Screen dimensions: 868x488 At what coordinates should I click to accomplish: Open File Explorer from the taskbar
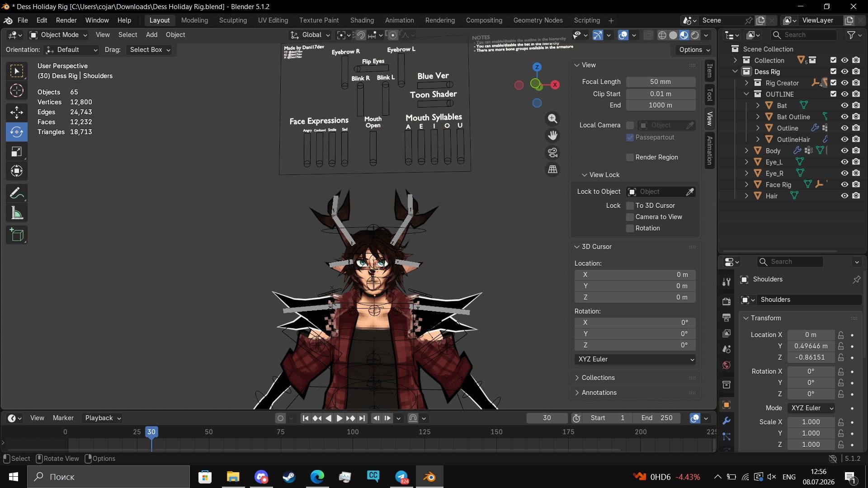233,477
